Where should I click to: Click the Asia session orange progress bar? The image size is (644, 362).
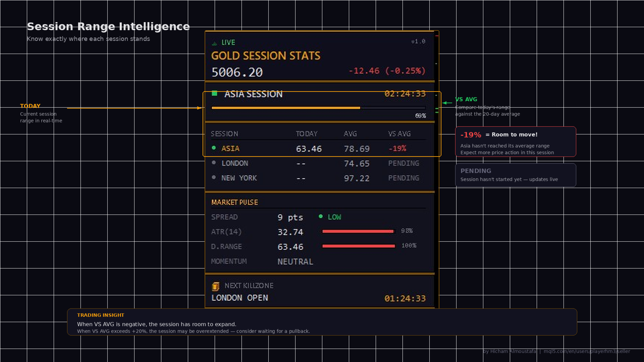pyautogui.click(x=286, y=108)
